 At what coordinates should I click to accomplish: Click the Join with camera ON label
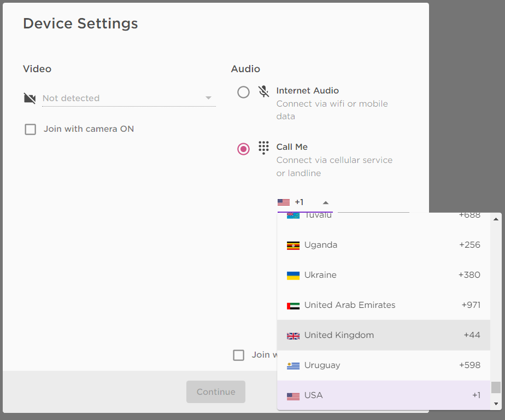pyautogui.click(x=89, y=129)
